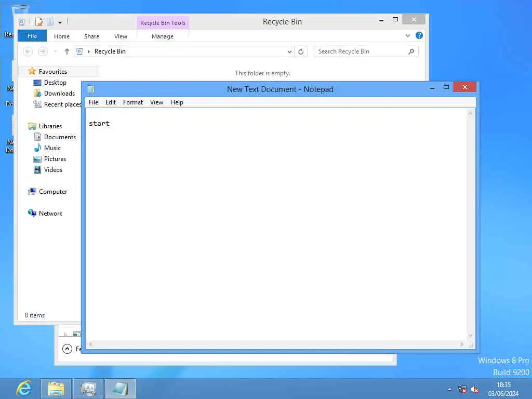
Task: Click Recycle Bin Properties quick access icon
Action: [39, 22]
